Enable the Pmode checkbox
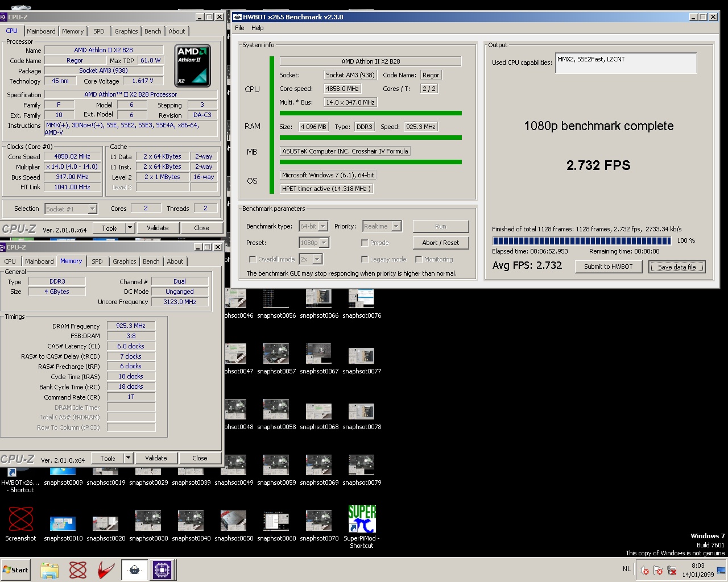728x582 pixels. coord(365,243)
